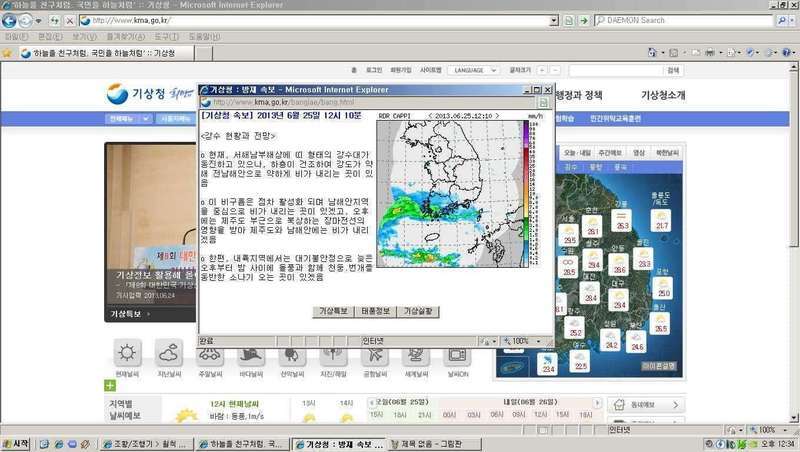Click the site search input field
The width and height of the screenshot is (800, 452).
pyautogui.click(x=616, y=70)
